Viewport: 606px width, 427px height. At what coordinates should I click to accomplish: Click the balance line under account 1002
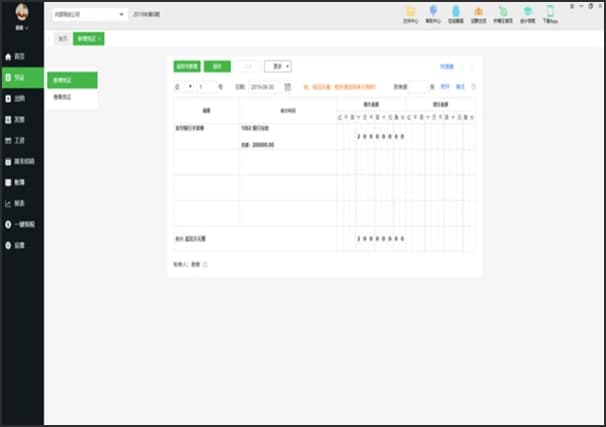coord(258,145)
